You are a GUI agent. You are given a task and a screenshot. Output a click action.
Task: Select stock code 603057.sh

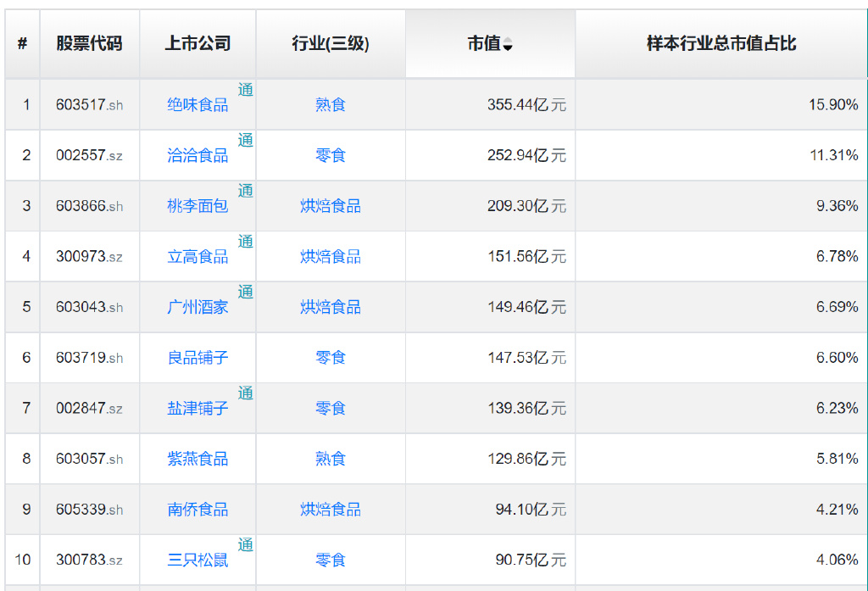tap(89, 459)
